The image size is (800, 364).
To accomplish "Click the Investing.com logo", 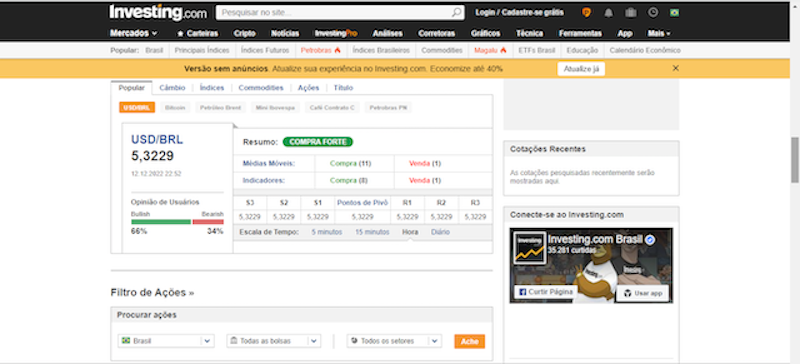I will (x=158, y=13).
